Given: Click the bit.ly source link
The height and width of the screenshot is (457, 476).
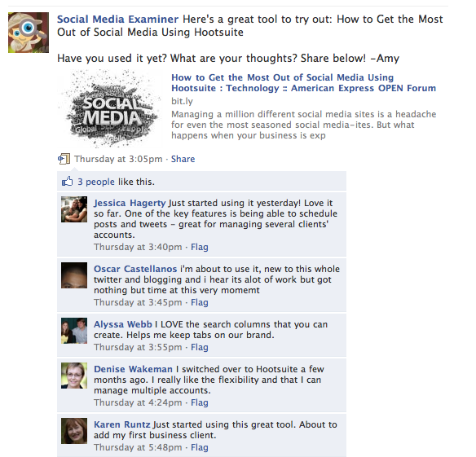Looking at the screenshot, I should 182,101.
